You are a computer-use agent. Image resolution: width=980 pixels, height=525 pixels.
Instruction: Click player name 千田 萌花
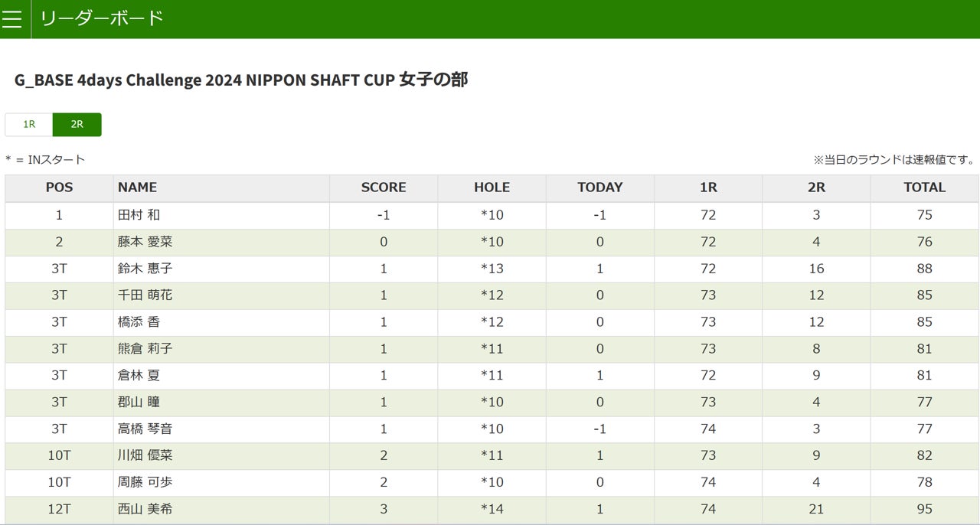(x=145, y=295)
